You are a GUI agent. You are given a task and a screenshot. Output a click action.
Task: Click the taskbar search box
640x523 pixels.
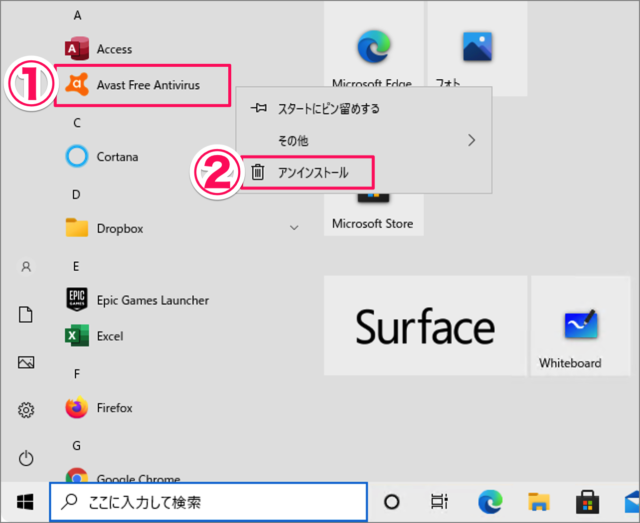[x=208, y=502]
